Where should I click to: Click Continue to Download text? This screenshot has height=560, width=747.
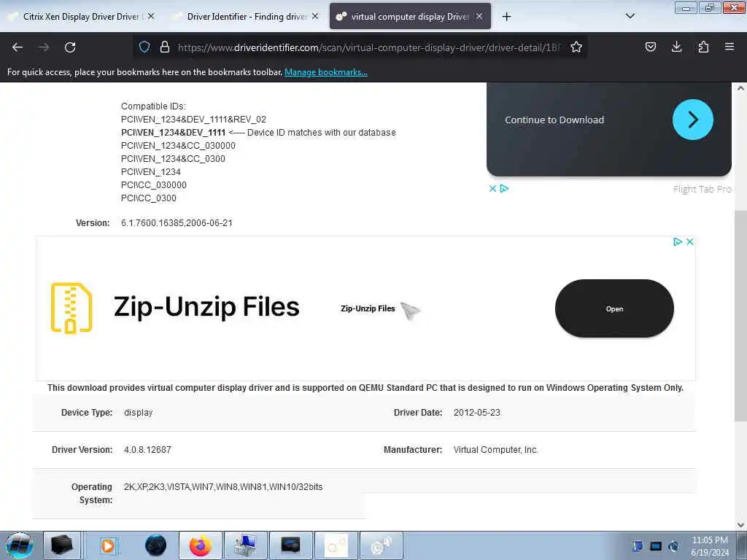point(554,120)
